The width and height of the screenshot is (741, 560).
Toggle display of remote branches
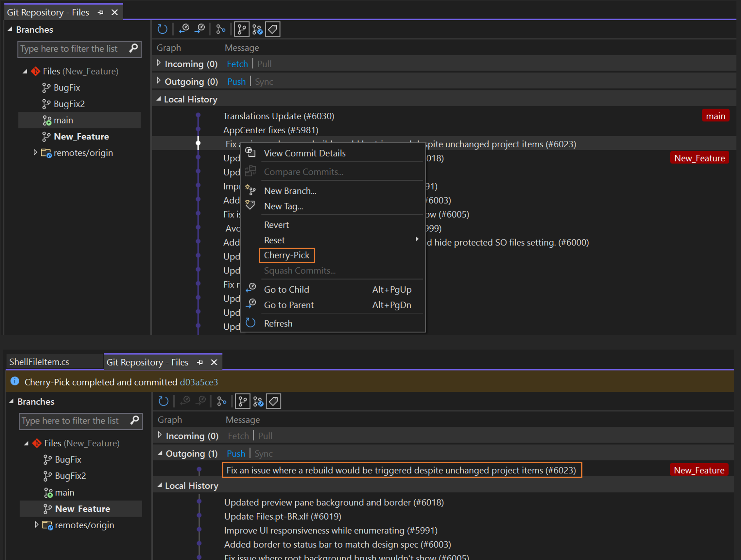(257, 29)
